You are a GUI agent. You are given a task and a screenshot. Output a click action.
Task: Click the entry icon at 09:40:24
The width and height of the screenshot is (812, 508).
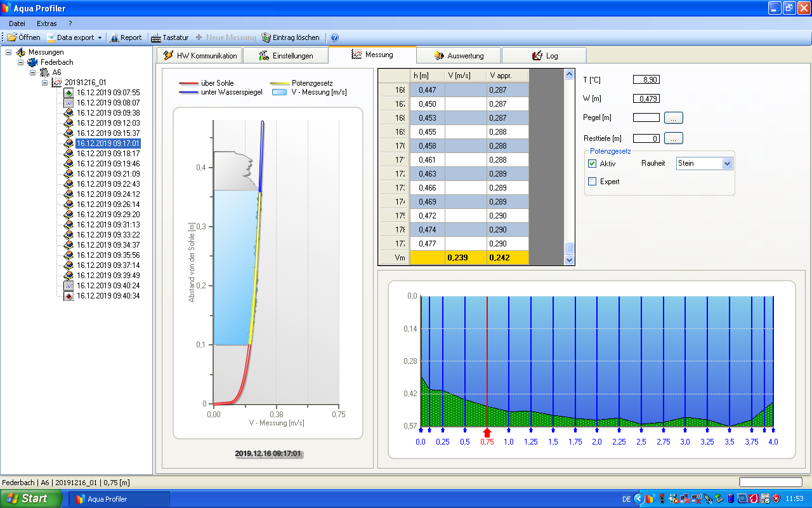click(69, 286)
